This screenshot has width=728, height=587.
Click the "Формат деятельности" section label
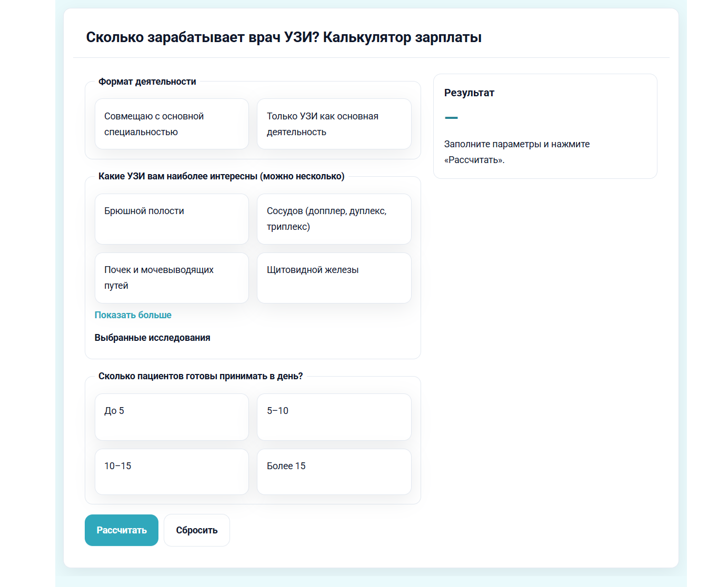click(x=147, y=82)
